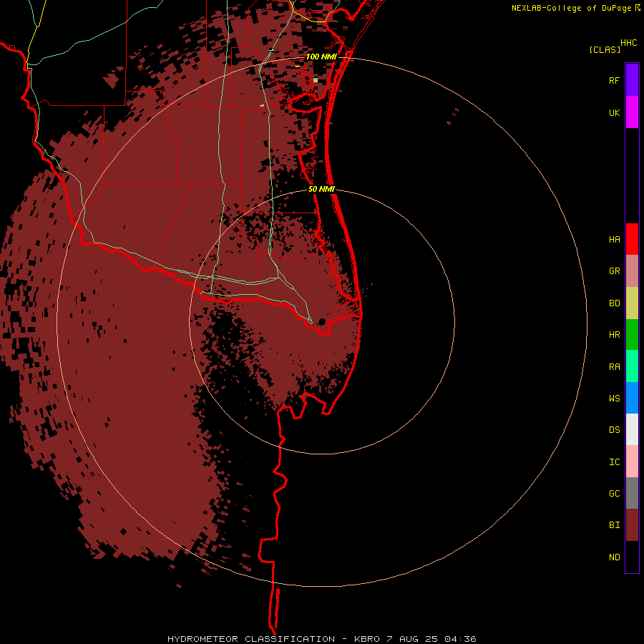Click the UK magenta legend swatch
Screen dimensions: 644x644
pos(632,112)
